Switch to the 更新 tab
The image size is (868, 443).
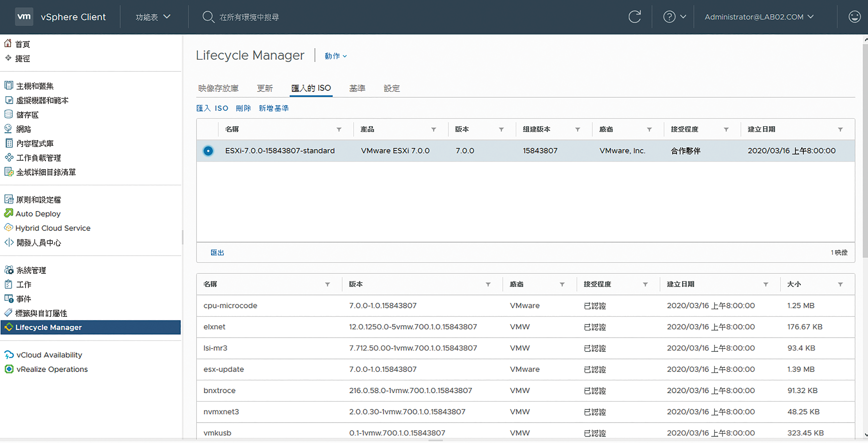265,88
